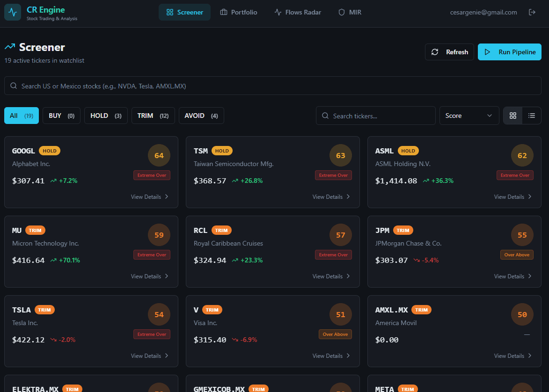Viewport: 549px width, 392px height.
Task: Open View Details for TSM
Action: (x=331, y=196)
